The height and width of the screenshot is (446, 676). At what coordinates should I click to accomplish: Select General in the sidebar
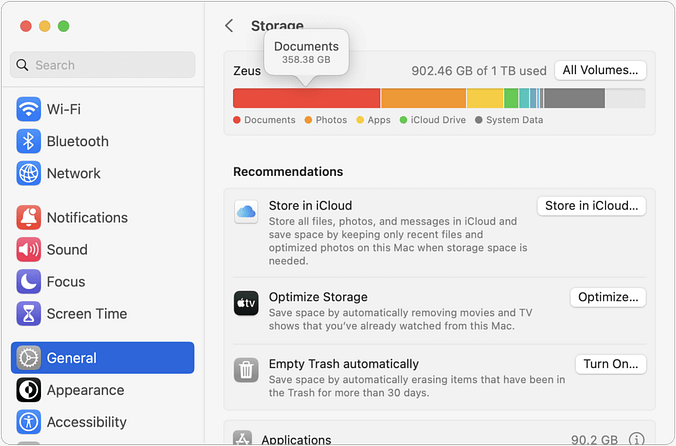102,358
